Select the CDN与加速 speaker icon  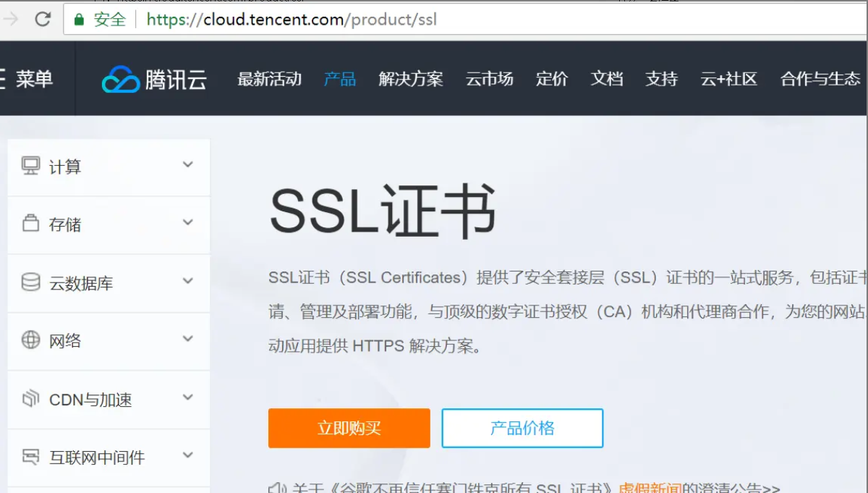point(30,399)
